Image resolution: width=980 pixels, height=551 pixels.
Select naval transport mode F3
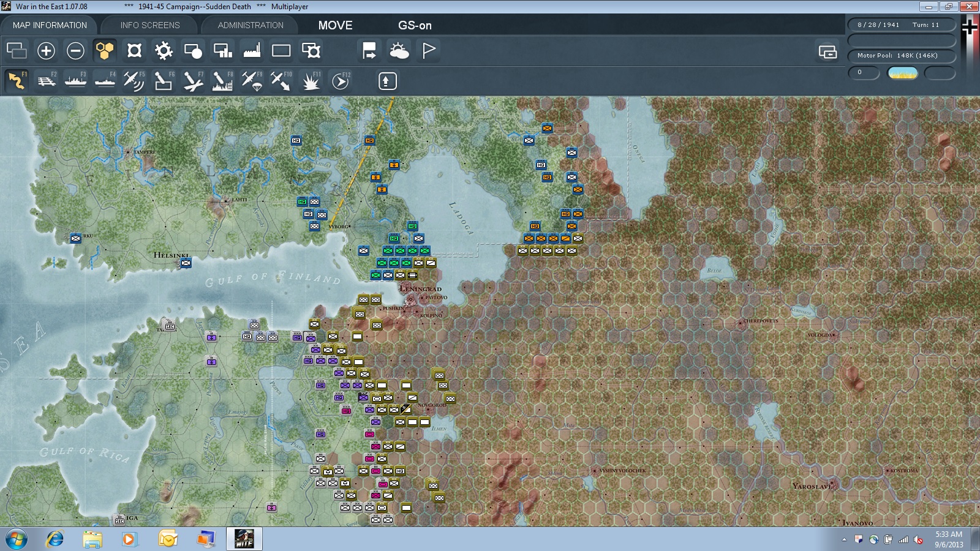pos(75,81)
